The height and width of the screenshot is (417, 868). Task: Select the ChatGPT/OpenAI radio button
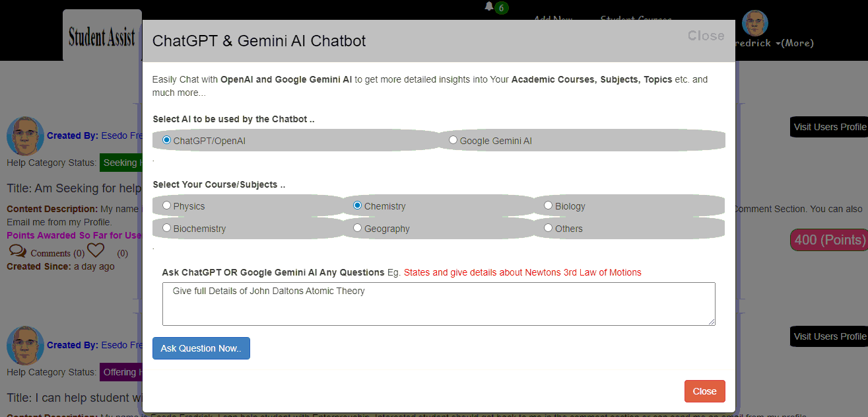167,140
